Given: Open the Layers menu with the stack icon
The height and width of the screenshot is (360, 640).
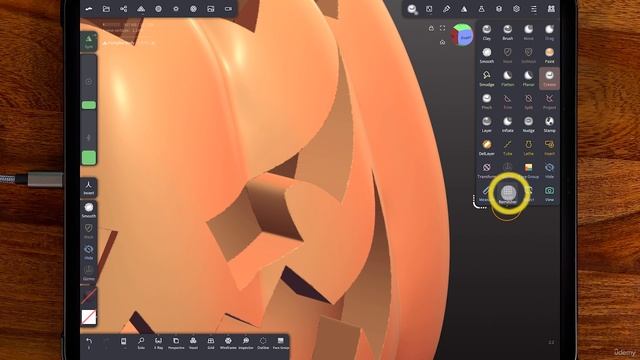Looking at the screenshot, I should click(x=499, y=9).
